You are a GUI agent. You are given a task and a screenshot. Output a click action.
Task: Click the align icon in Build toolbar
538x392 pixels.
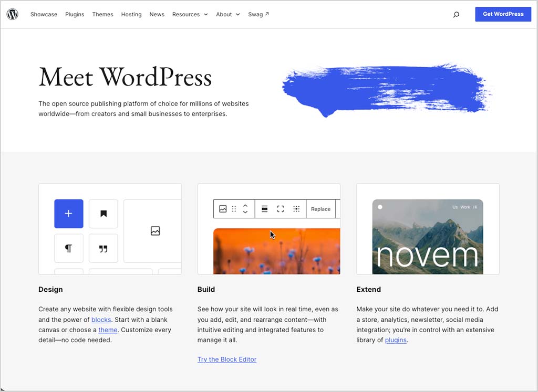265,209
